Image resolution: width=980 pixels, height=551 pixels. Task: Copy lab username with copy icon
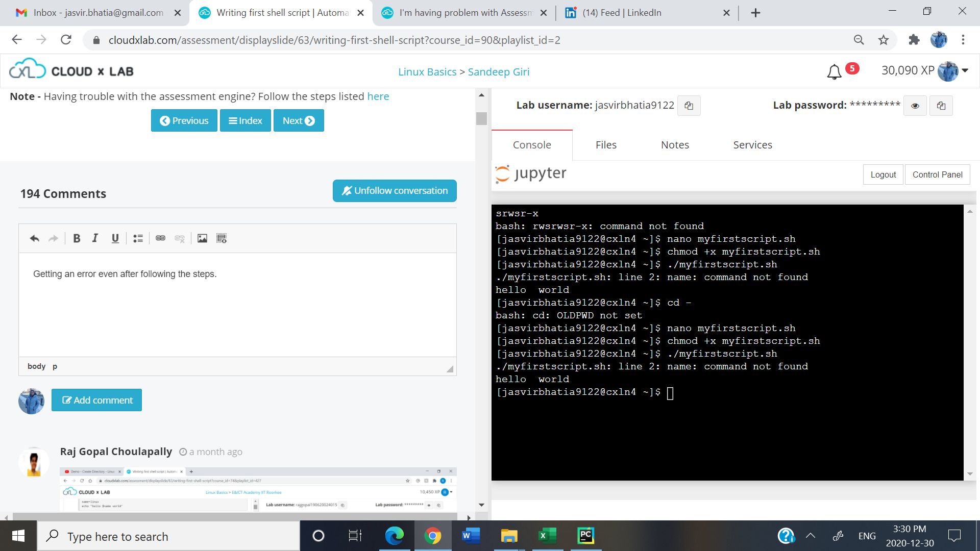(x=689, y=106)
